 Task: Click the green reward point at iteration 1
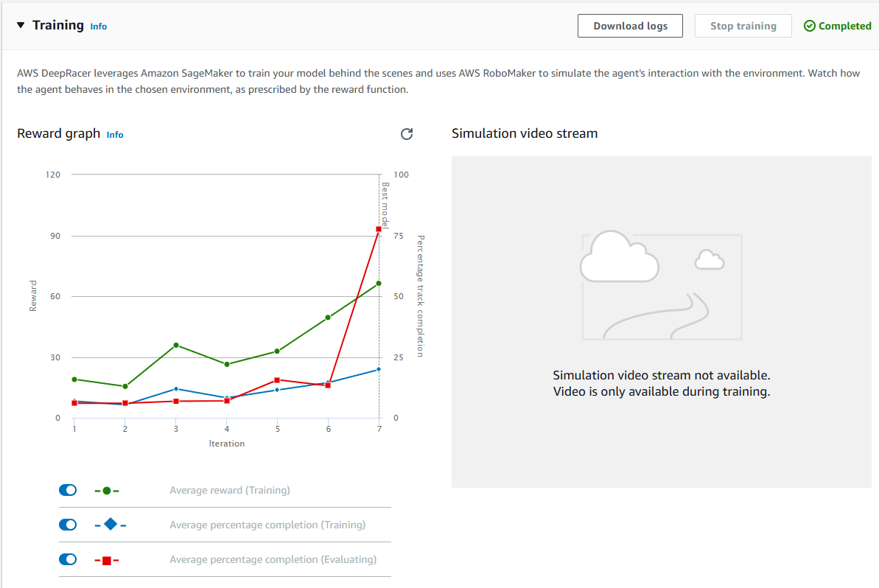coord(74,379)
